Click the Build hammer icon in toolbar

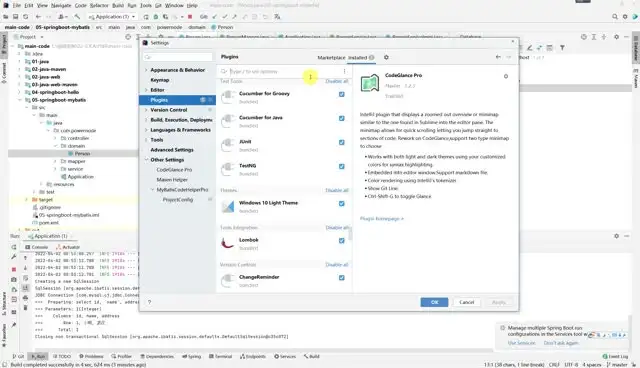[x=77, y=17]
